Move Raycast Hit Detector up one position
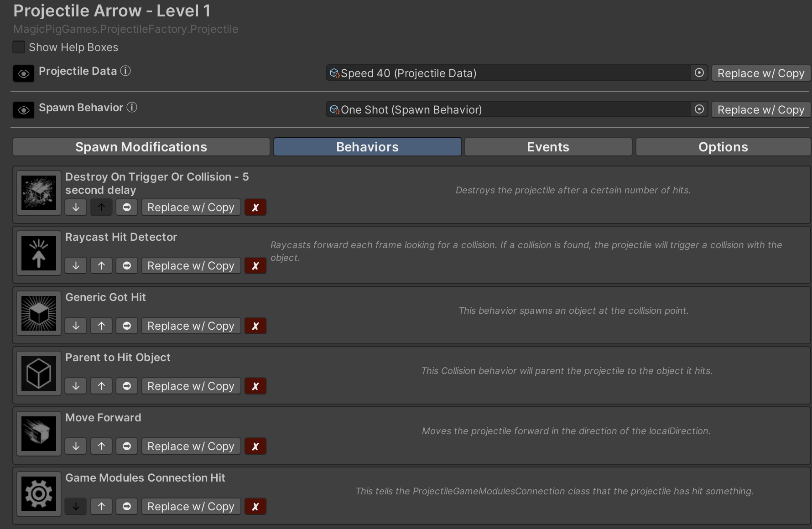The image size is (812, 529). point(101,266)
